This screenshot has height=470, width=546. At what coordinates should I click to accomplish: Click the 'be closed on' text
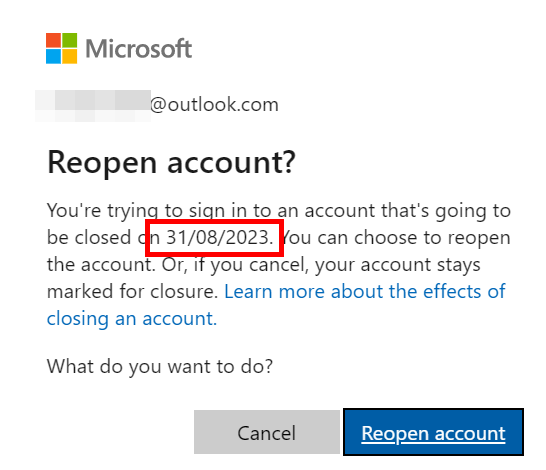coord(103,238)
